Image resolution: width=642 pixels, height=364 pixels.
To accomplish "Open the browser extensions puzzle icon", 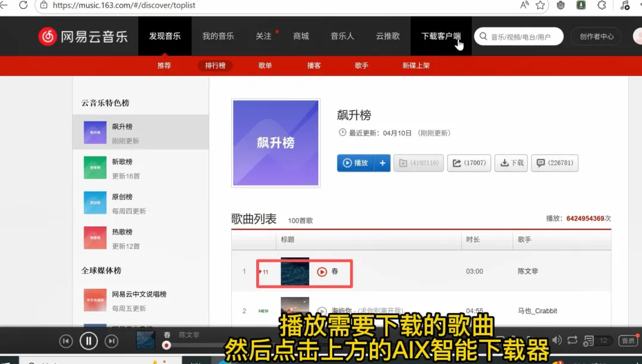I will click(x=602, y=5).
